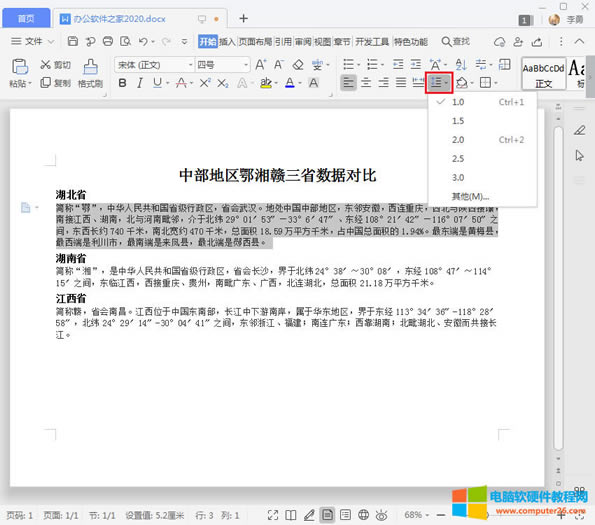Toggle center alignment

(366, 83)
